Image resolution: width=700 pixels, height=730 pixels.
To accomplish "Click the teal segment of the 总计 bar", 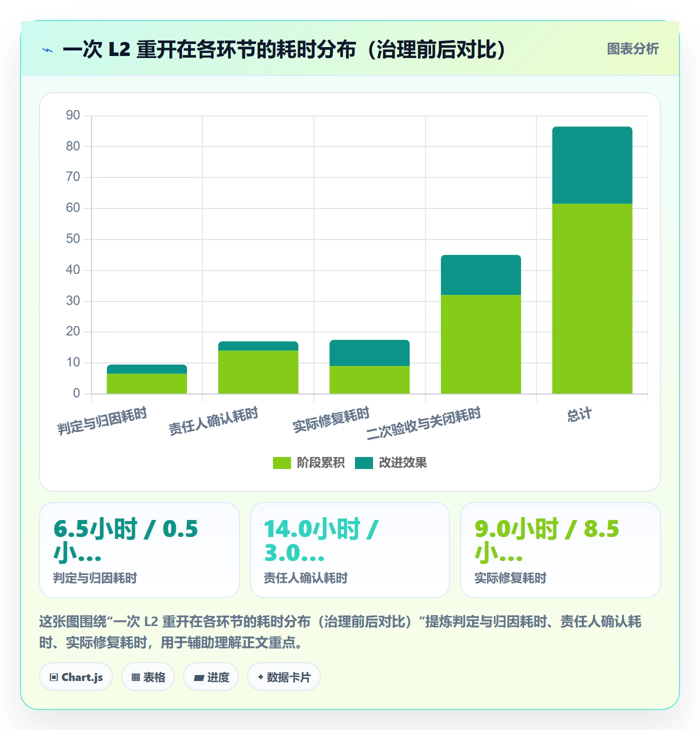I will coord(592,165).
